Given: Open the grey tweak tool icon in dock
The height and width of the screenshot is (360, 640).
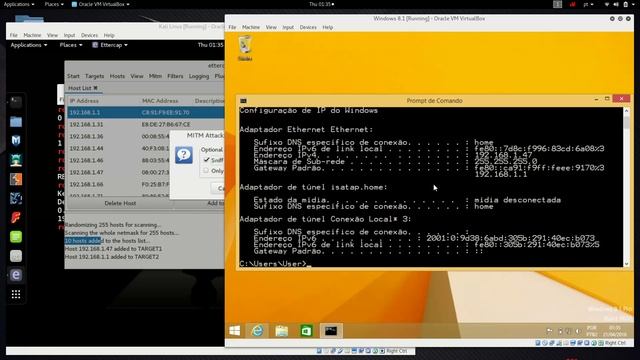Looking at the screenshot, I should point(16,256).
